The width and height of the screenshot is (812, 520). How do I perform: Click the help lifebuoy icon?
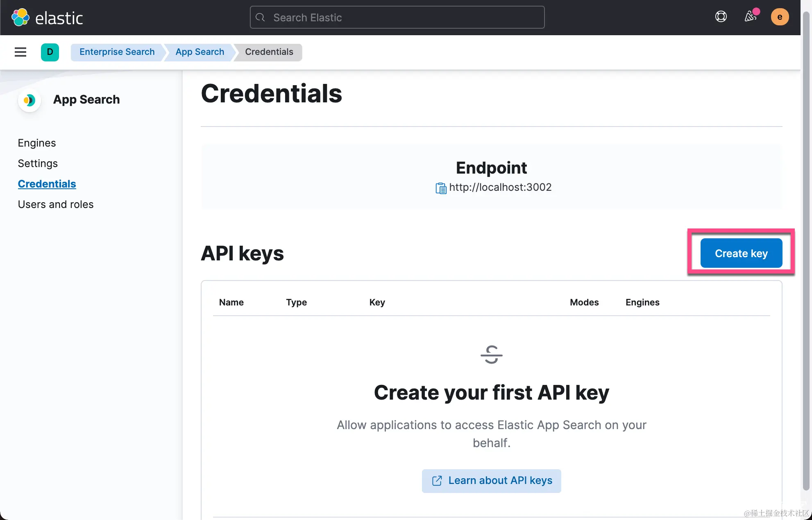pyautogui.click(x=721, y=17)
